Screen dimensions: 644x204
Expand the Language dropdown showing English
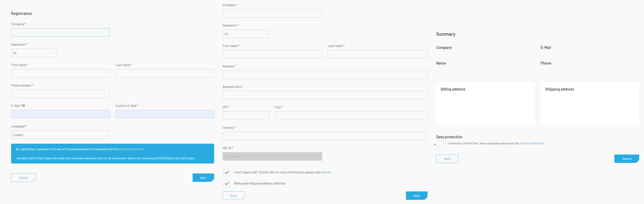pos(60,135)
